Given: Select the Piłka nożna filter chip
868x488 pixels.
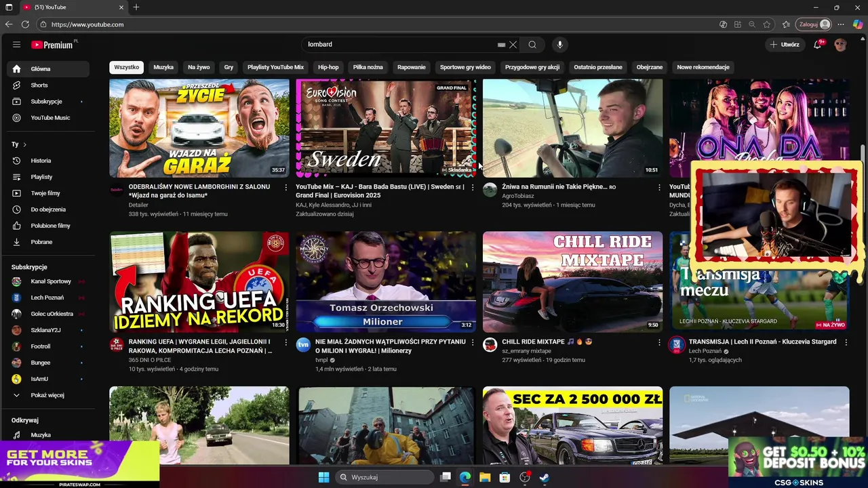Looking at the screenshot, I should [x=368, y=67].
